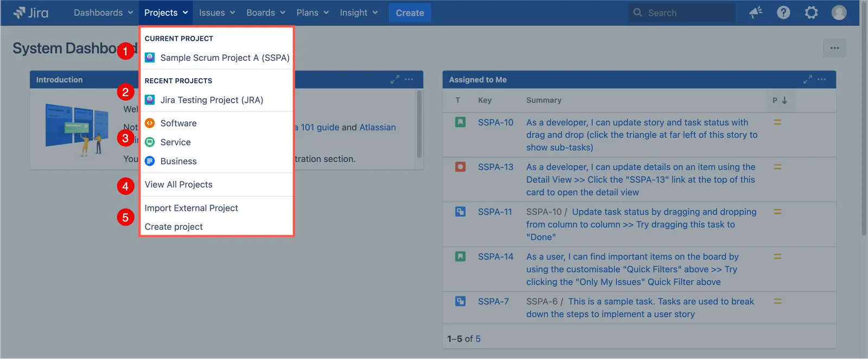This screenshot has width=868, height=359.
Task: Open the SSPA-13 issue key link
Action: (x=495, y=167)
